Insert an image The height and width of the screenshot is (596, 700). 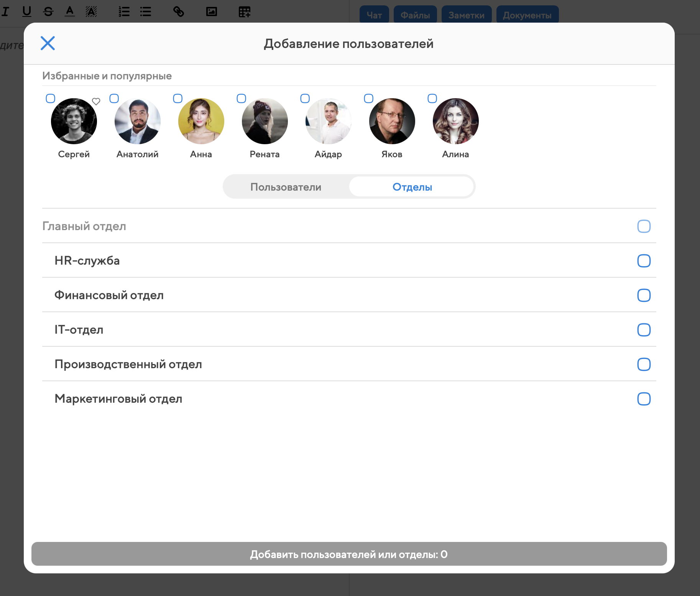point(212,12)
